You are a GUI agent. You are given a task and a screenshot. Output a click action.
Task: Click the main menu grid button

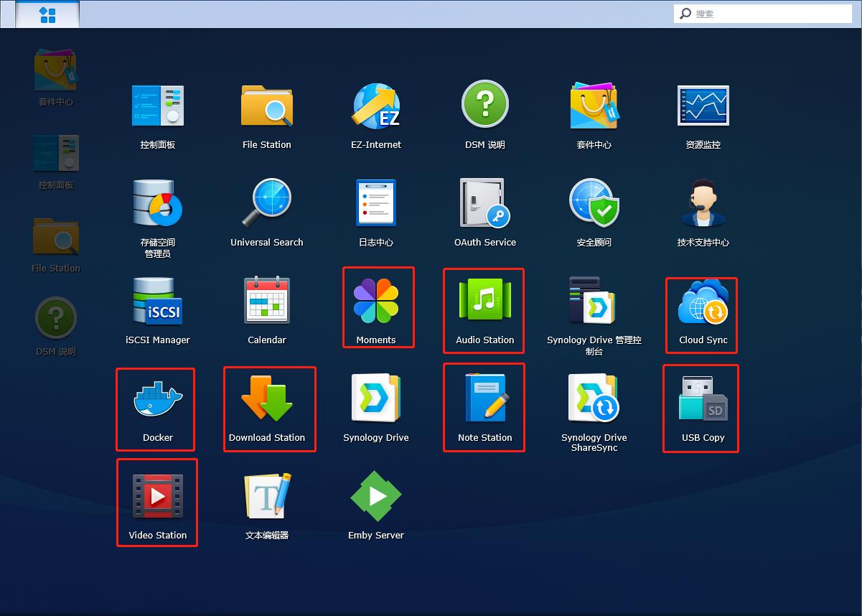47,14
